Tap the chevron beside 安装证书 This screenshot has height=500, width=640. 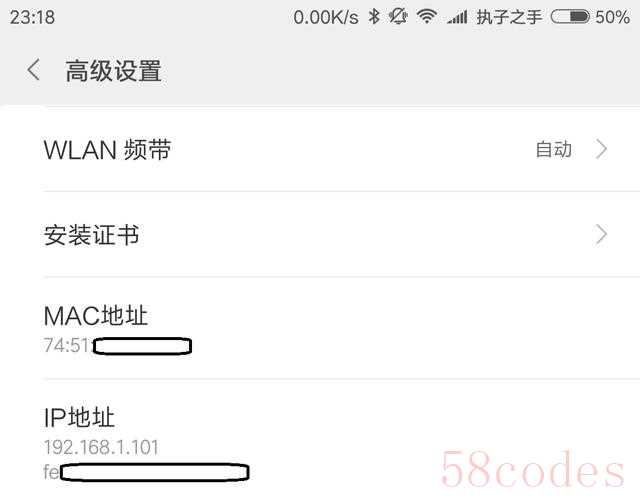(601, 234)
